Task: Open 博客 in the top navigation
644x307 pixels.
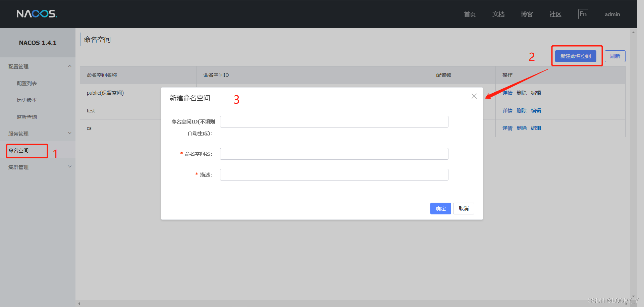Action: point(527,14)
